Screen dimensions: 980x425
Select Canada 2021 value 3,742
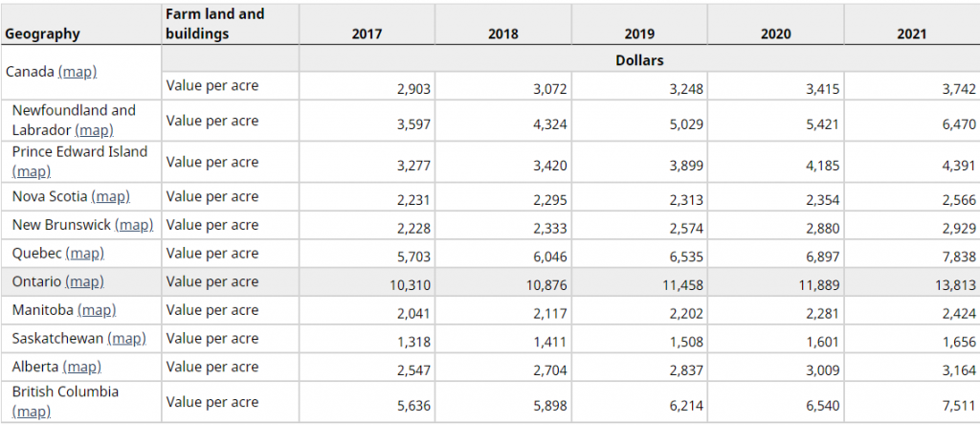click(x=959, y=89)
